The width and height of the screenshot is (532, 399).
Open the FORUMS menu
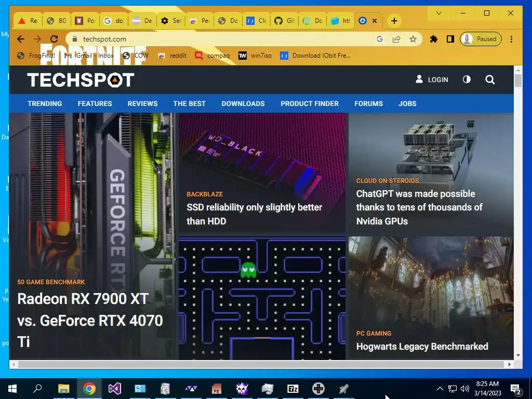point(368,103)
